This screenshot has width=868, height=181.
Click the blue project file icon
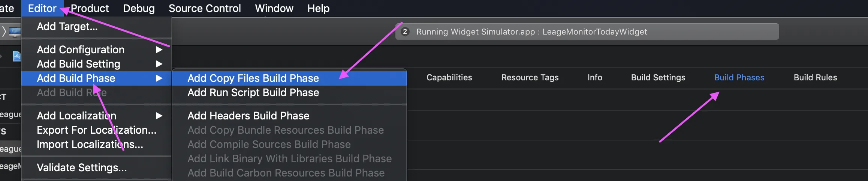point(17,56)
